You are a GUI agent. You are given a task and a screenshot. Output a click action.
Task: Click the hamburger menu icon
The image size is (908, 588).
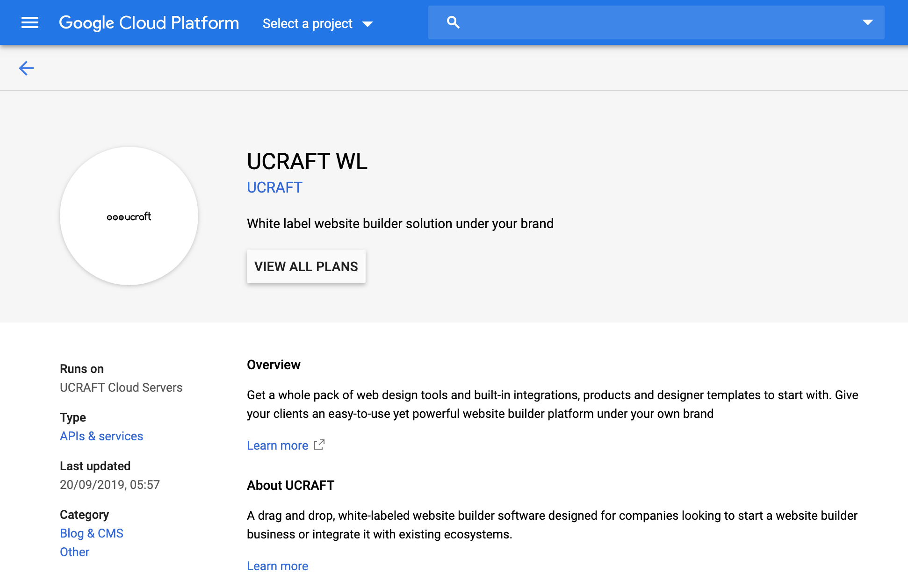tap(29, 23)
